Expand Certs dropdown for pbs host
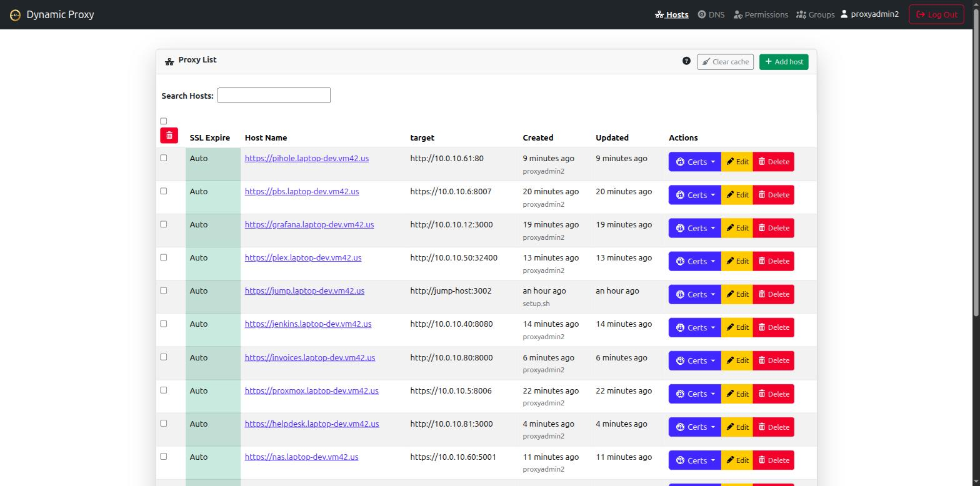Viewport: 980px width, 486px height. [x=695, y=195]
